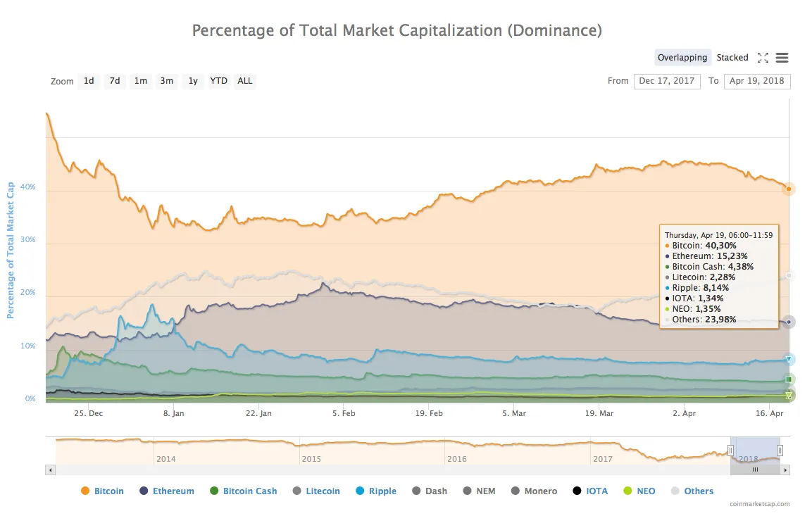This screenshot has width=812, height=516.
Task: Set zoom to ALL
Action: point(245,81)
